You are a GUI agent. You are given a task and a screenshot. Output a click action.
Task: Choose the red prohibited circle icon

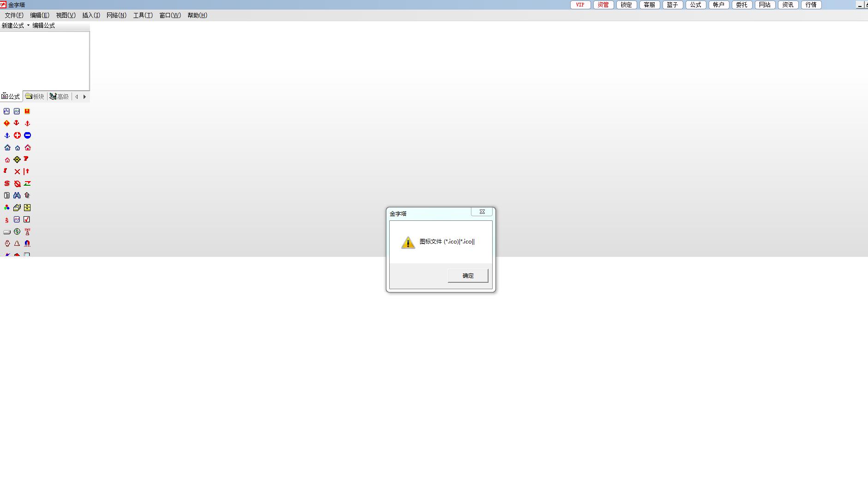pos(17,183)
